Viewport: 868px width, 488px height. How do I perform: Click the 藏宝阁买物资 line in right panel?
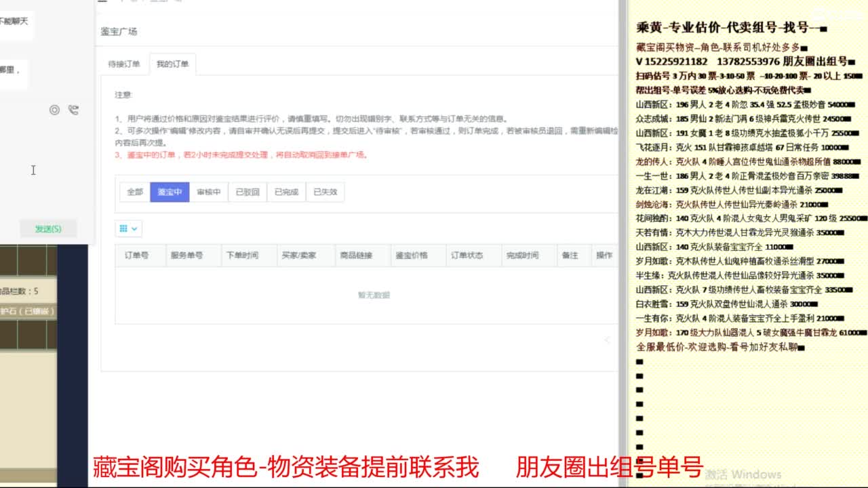pyautogui.click(x=722, y=47)
